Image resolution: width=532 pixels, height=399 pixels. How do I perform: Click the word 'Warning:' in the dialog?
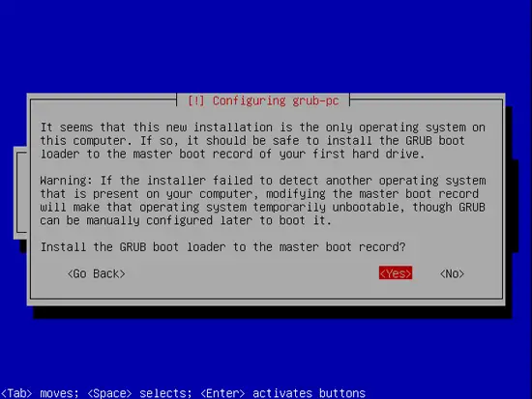click(x=66, y=181)
